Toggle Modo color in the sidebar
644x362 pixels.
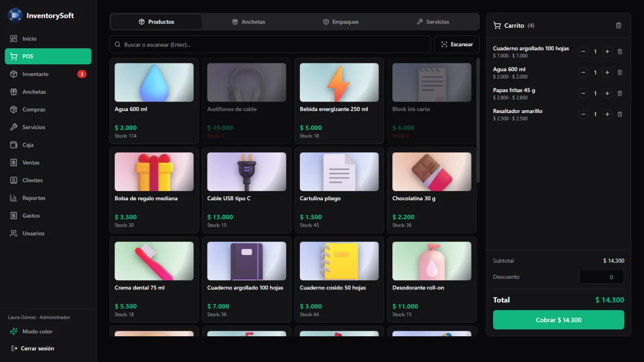click(x=48, y=331)
